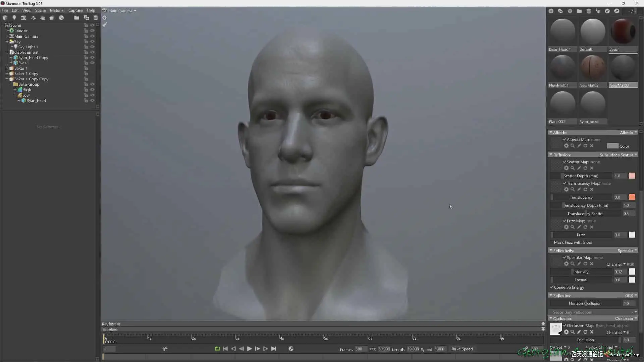Toggle timeline loop playback icon
Screen dimensions: 644x362
tap(217, 349)
